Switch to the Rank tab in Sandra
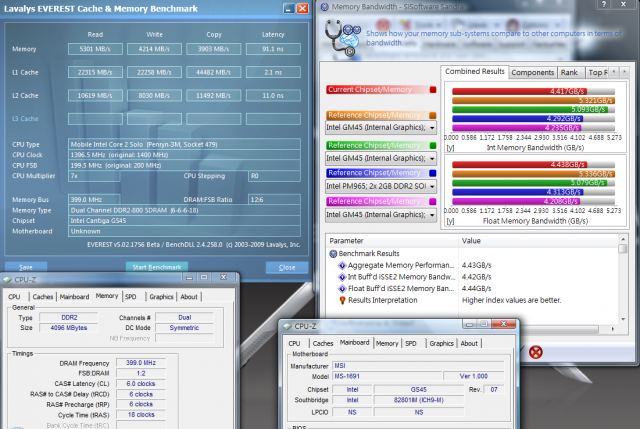 pos(569,73)
